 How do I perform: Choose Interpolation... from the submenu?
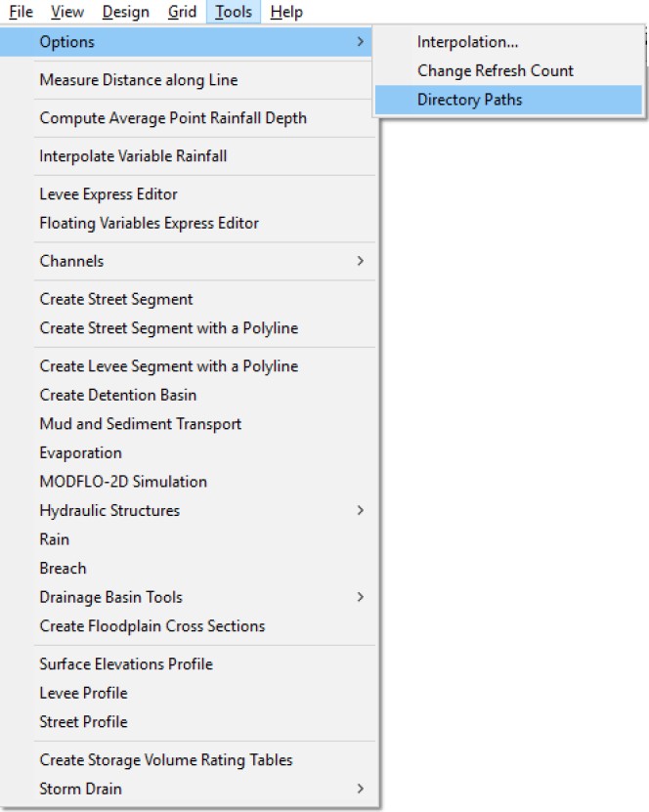[x=467, y=42]
